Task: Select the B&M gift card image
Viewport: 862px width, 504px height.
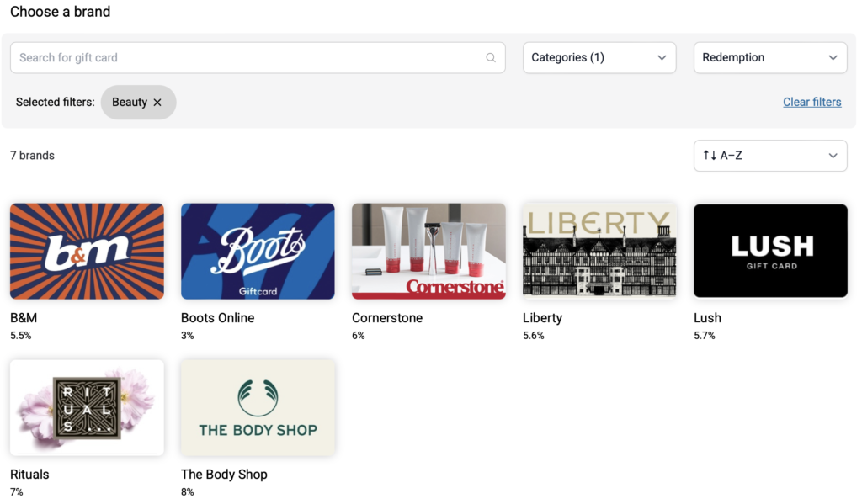Action: coord(87,251)
